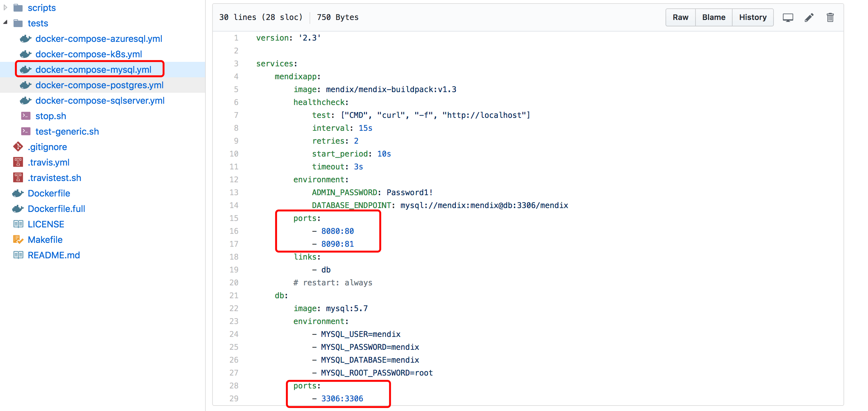Viewport: 868px width, 411px height.
Task: Open stop.sh file
Action: click(51, 116)
